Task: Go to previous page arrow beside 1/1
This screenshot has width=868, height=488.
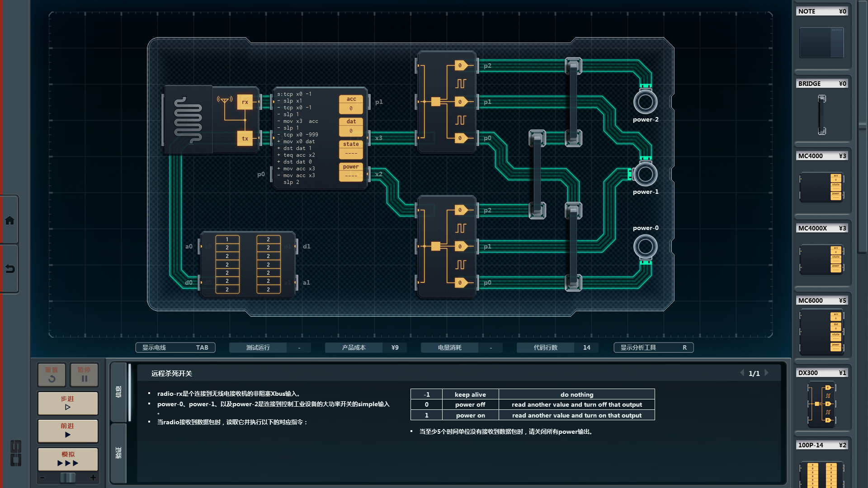Action: [742, 373]
